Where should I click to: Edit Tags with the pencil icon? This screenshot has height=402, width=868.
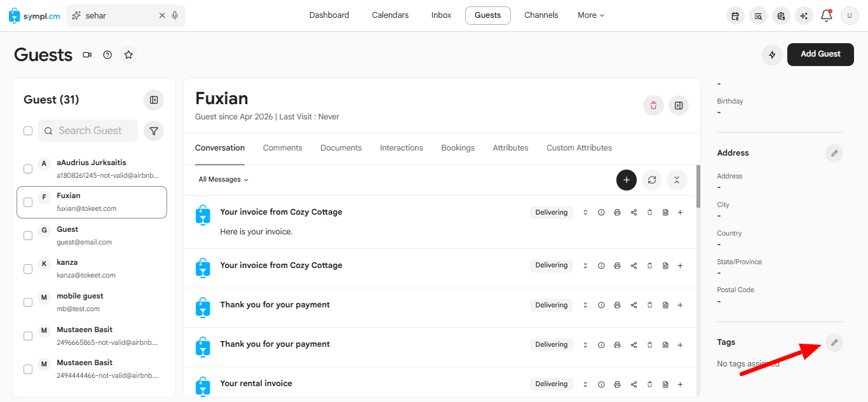[834, 342]
